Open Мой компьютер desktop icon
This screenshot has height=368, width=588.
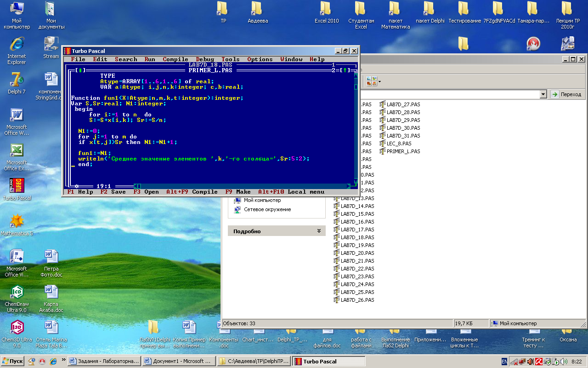17,16
